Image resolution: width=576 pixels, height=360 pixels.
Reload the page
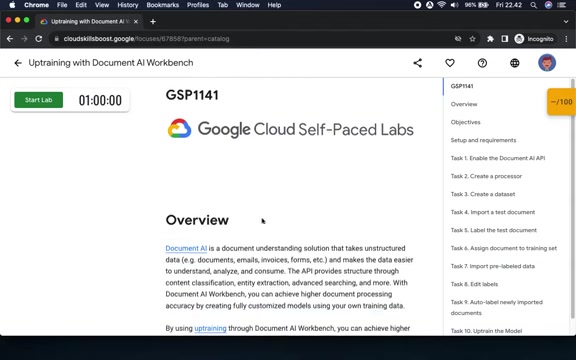point(39,39)
